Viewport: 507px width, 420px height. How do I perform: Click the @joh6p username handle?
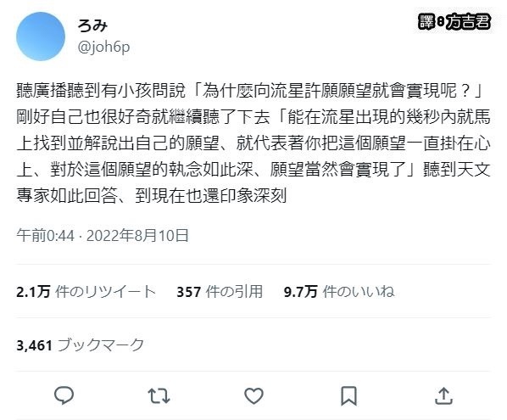103,47
